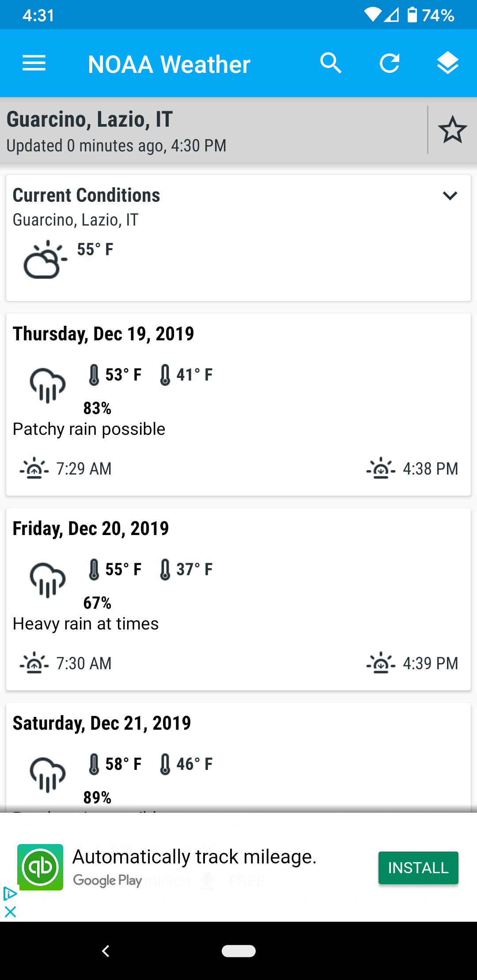Tap Friday's rain cloud icon

tap(48, 579)
